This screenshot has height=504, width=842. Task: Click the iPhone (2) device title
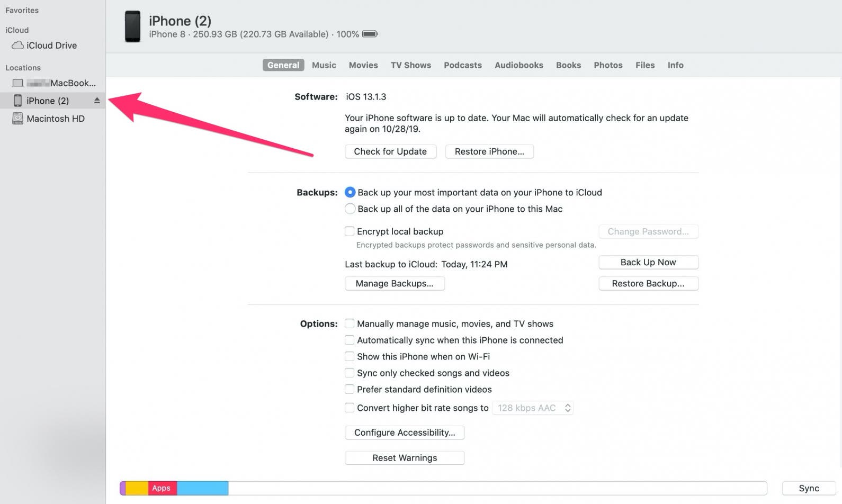(180, 21)
